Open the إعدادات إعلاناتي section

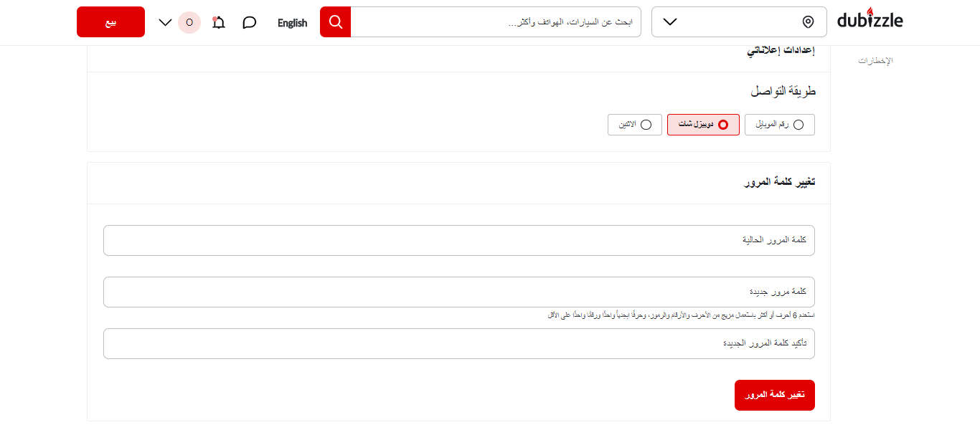[x=781, y=48]
